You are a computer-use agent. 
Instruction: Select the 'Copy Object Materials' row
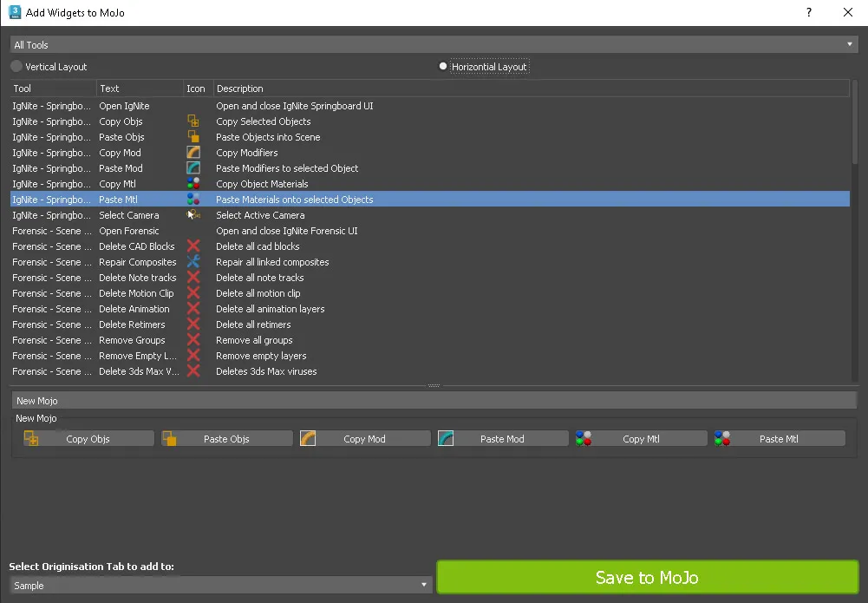point(429,183)
